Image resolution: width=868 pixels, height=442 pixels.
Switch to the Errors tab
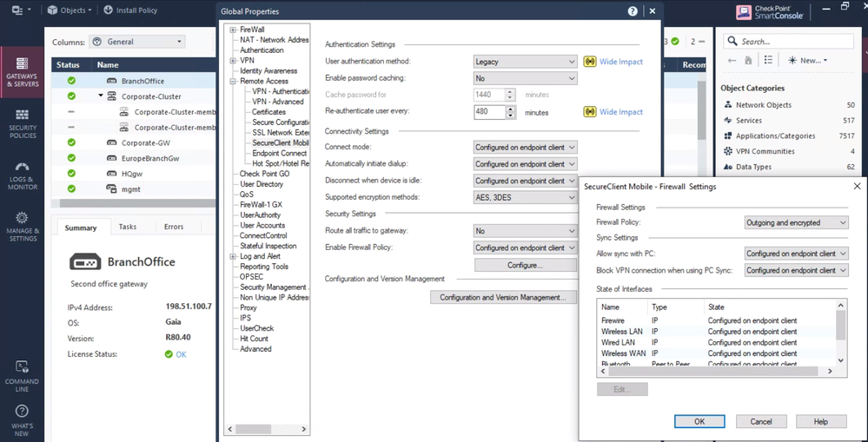coord(174,227)
